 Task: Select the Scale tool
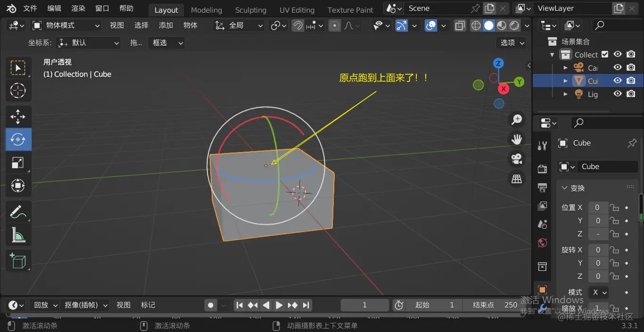click(18, 163)
